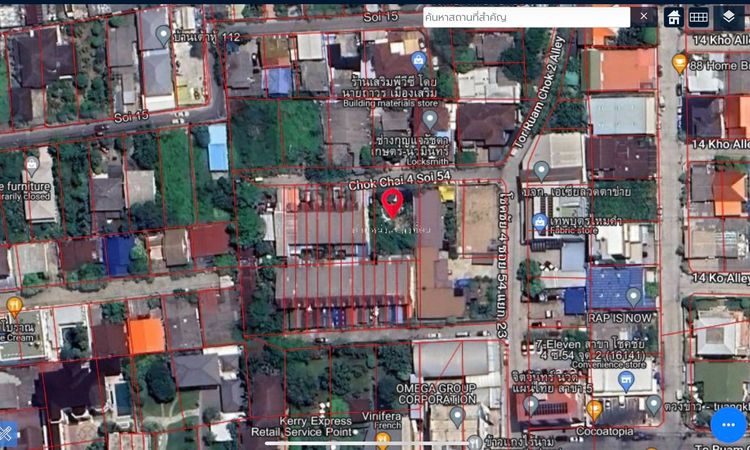The image size is (750, 450).
Task: Click the grid table icon in top toolbar
Action: tap(698, 17)
